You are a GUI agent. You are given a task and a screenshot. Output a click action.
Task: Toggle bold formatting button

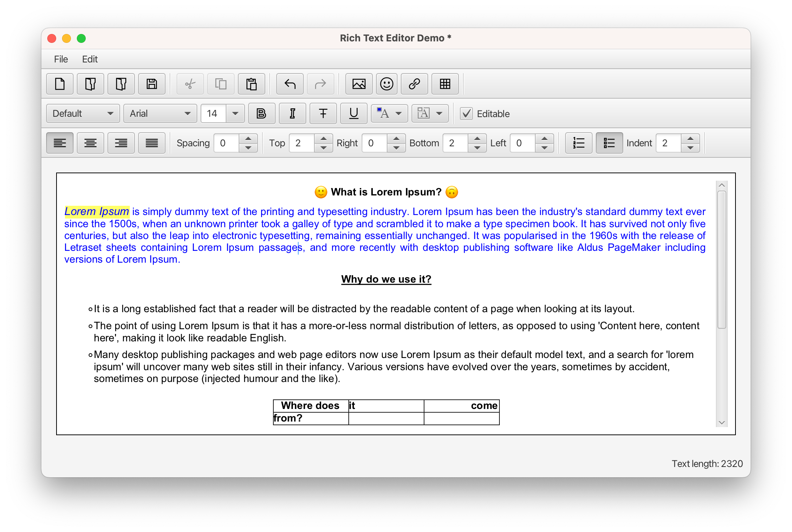pyautogui.click(x=262, y=114)
